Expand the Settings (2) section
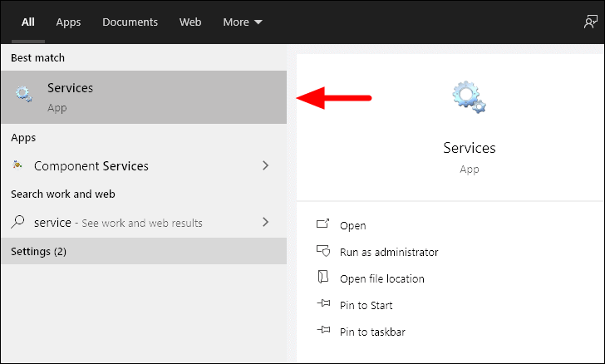The height and width of the screenshot is (364, 605). [x=144, y=251]
